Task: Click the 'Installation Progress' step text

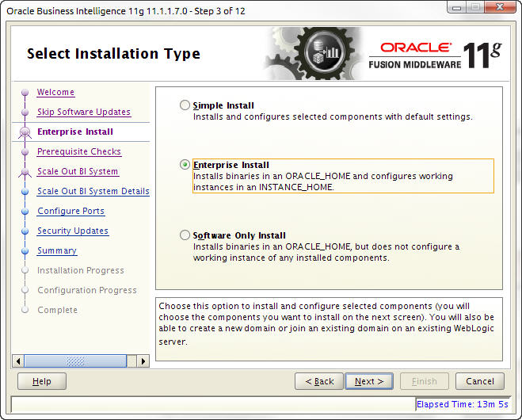Action: click(x=81, y=270)
